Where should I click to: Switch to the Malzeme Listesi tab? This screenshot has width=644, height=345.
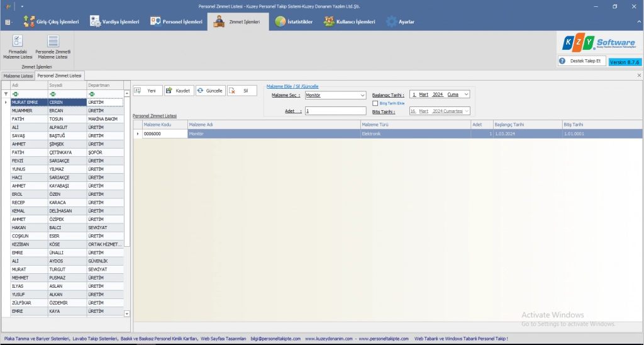coord(18,76)
